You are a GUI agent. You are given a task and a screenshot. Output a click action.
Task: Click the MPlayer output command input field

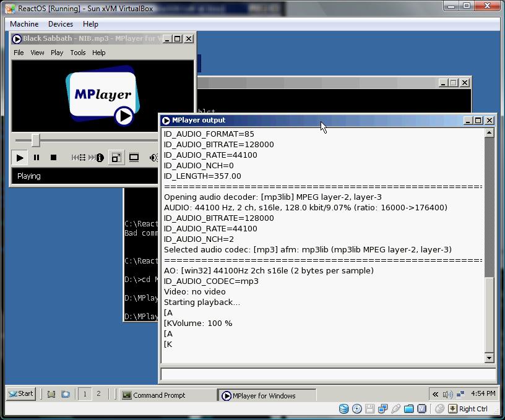327,374
